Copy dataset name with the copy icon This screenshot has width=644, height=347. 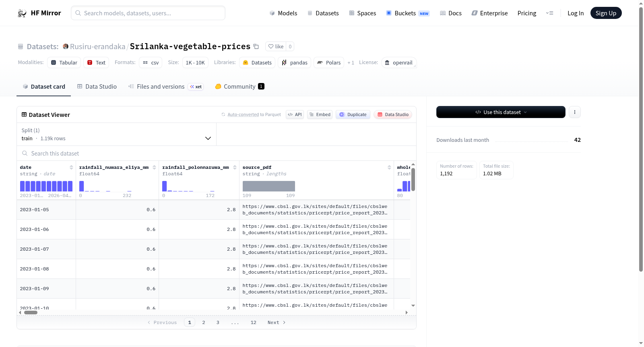click(256, 46)
